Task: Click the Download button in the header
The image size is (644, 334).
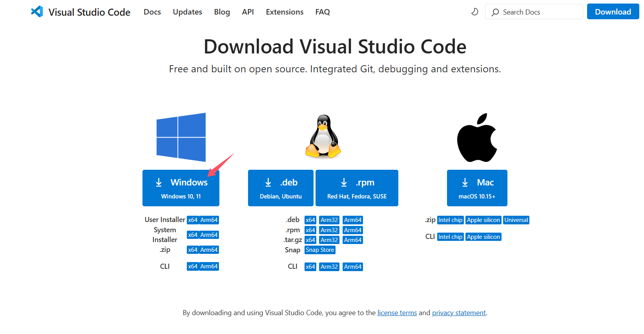Action: 613,12
